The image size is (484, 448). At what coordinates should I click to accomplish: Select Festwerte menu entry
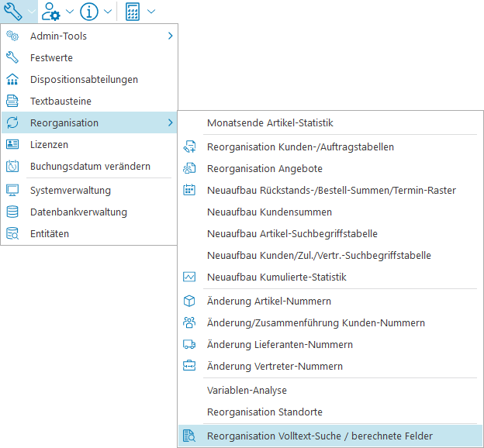51,57
